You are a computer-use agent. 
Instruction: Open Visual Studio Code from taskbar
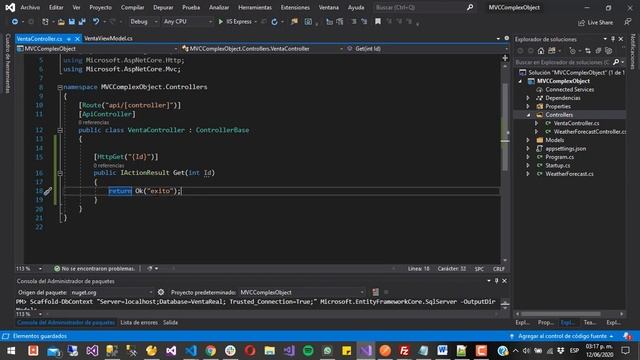tap(191, 351)
